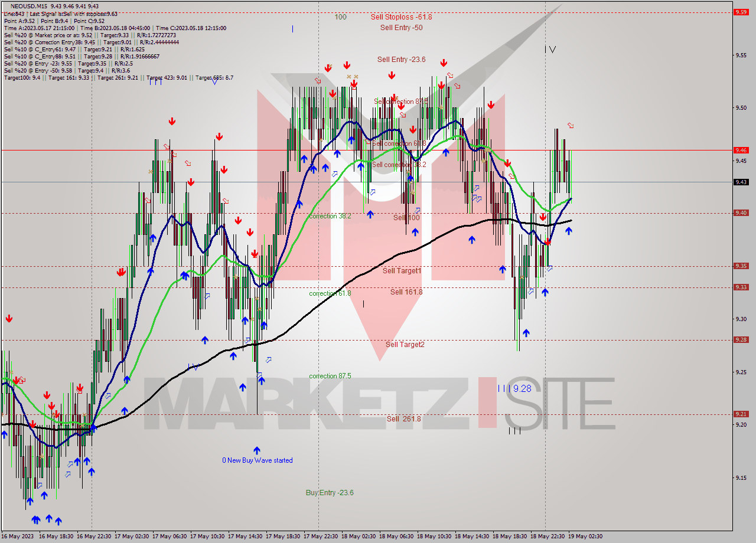Click the 'Sell Stoploss -61.8' label
Viewport: 756px width, 543px height.
401,17
